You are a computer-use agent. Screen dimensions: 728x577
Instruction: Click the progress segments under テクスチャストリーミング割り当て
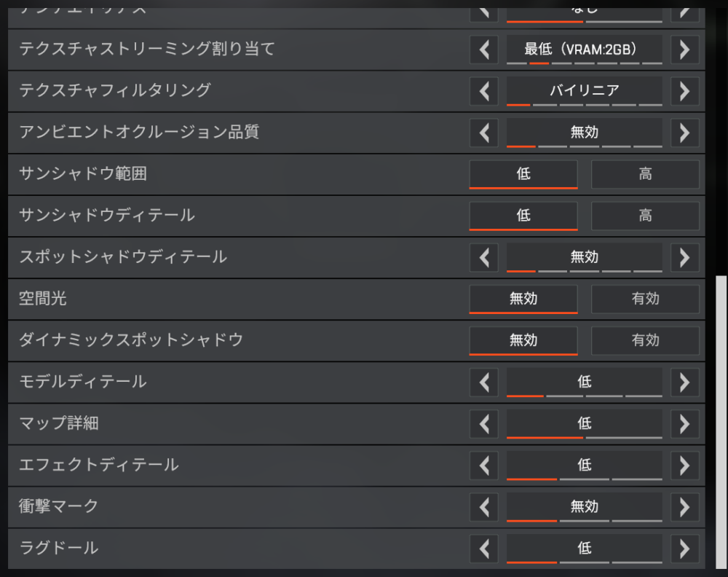tap(584, 64)
